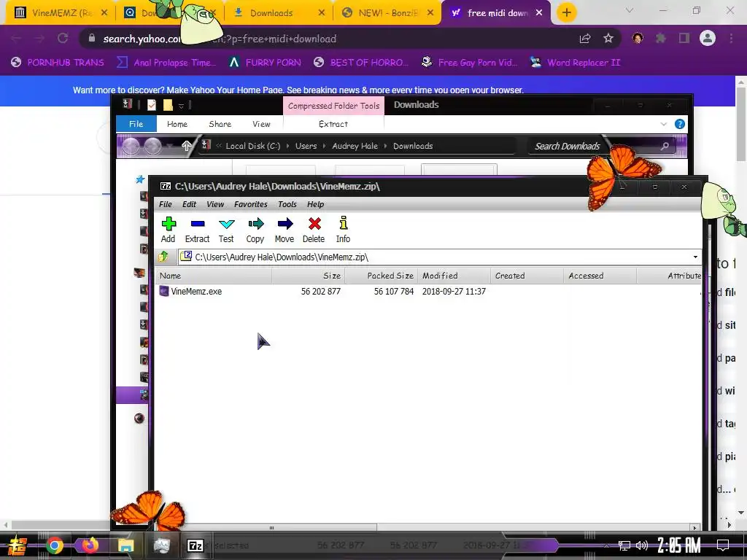Open the Chrome profile avatar
This screenshot has width=747, height=560.
tap(708, 38)
